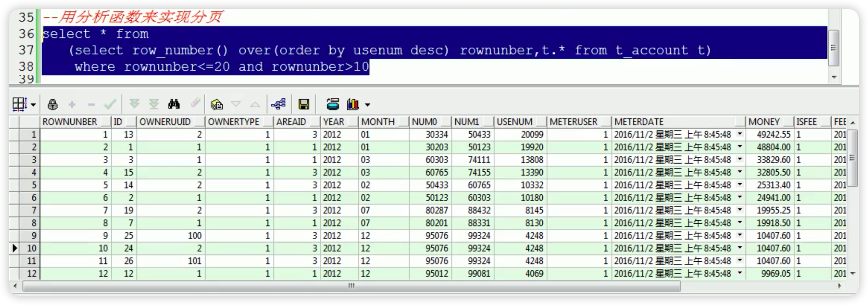This screenshot has height=305, width=868.
Task: Click SQL editor scroll down arrow
Action: (x=834, y=77)
